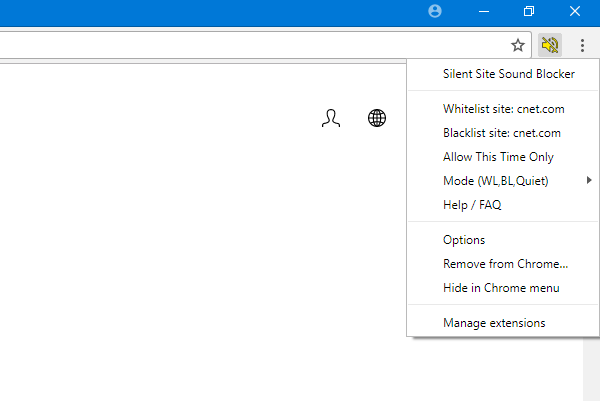The image size is (600, 401).
Task: Open Help / FAQ from the menu
Action: pyautogui.click(x=472, y=205)
